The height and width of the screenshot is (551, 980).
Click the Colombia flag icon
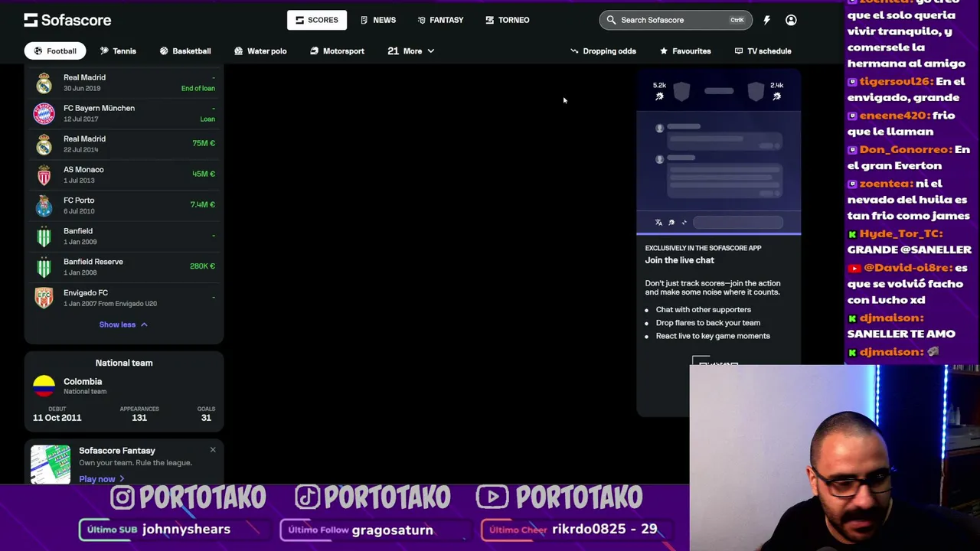pyautogui.click(x=44, y=386)
